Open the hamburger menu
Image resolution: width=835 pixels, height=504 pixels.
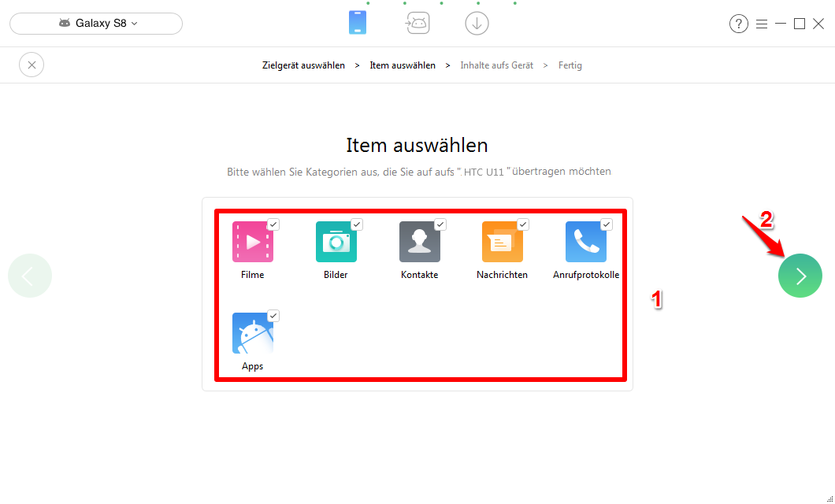click(x=762, y=24)
